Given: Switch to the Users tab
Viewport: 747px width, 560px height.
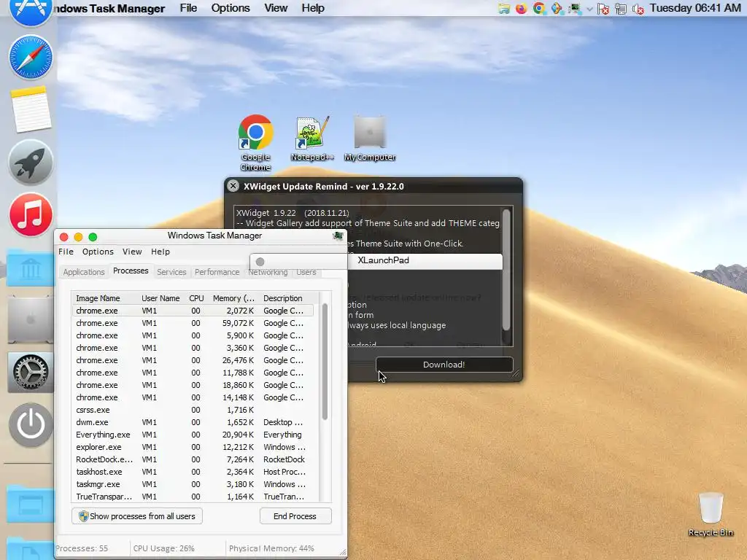Looking at the screenshot, I should 306,273.
